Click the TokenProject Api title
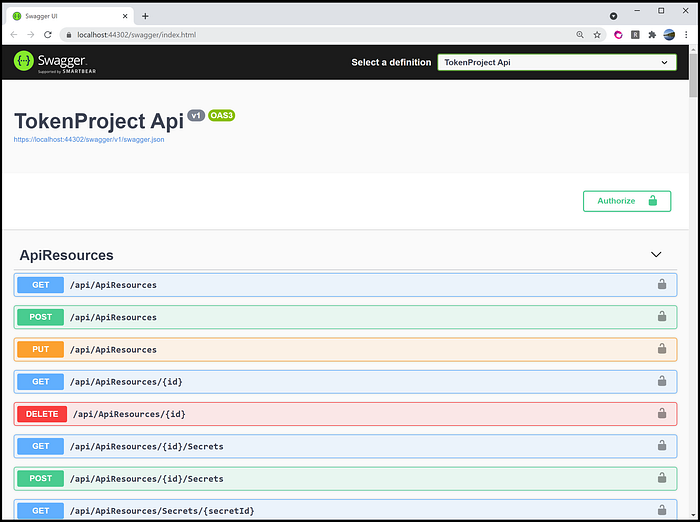This screenshot has height=522, width=700. click(99, 121)
